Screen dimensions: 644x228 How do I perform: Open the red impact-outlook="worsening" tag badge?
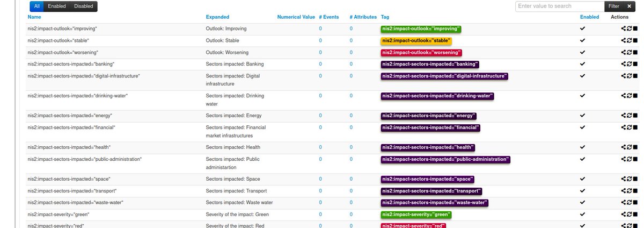[421, 53]
